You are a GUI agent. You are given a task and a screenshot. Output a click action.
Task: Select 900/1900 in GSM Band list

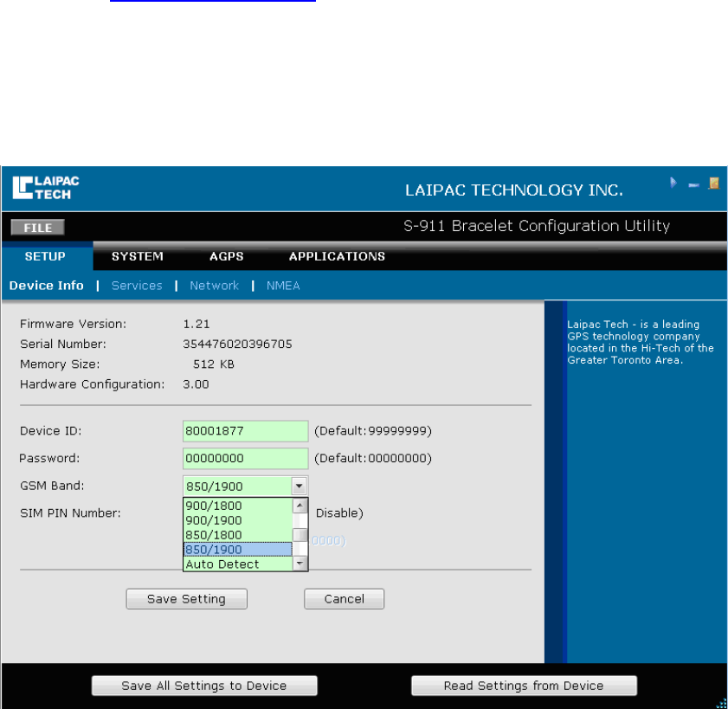coord(238,520)
